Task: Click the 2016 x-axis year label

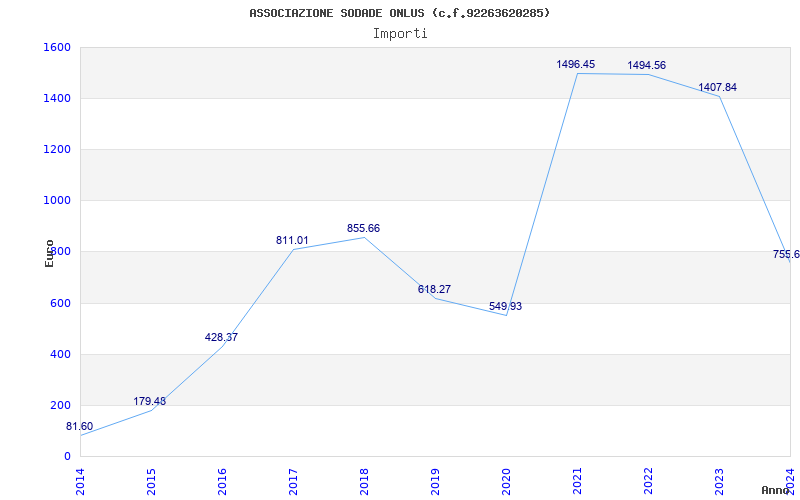Action: [222, 481]
